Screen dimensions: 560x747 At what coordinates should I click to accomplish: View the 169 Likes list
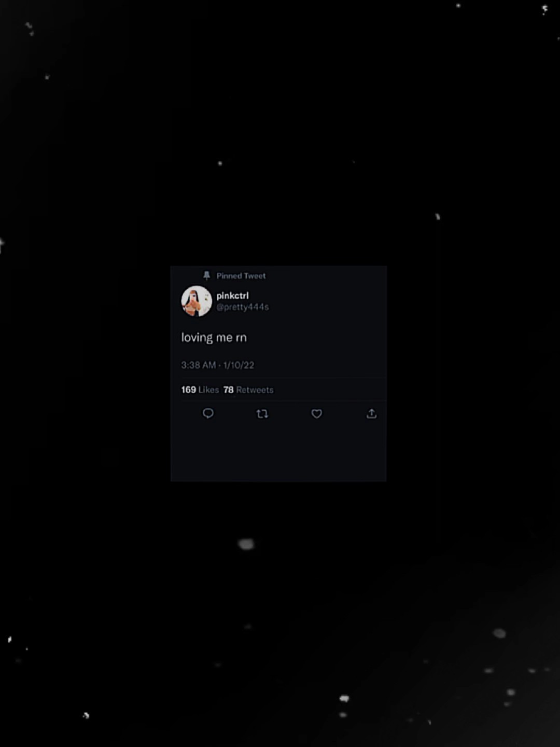click(200, 390)
